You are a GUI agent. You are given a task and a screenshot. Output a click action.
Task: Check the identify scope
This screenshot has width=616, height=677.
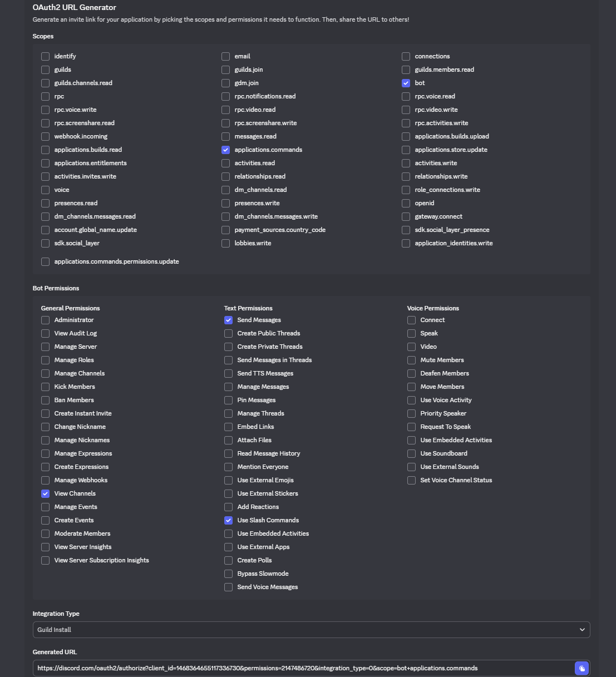pos(46,56)
